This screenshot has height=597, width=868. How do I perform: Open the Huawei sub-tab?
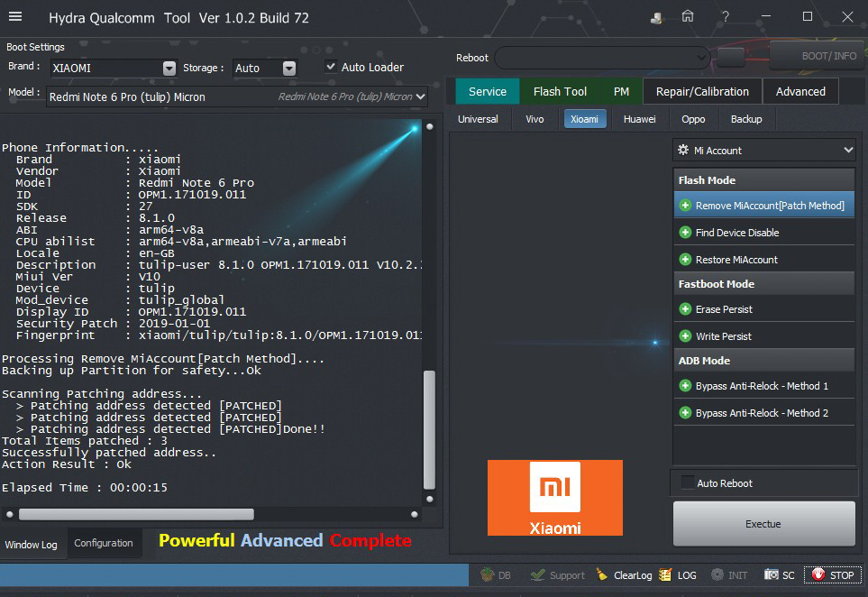(639, 119)
